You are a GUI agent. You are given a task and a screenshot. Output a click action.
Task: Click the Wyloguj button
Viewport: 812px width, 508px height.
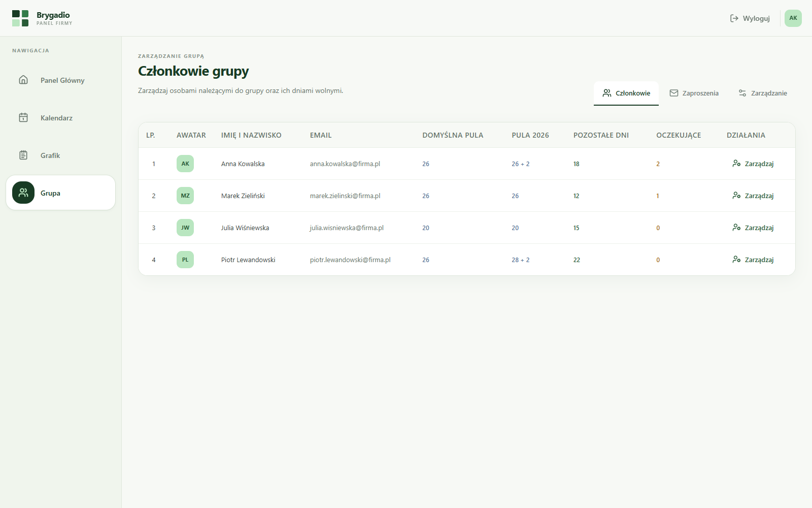coord(750,18)
